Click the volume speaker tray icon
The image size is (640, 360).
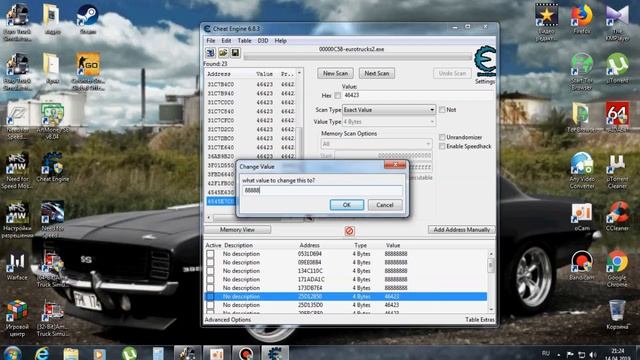(x=593, y=354)
